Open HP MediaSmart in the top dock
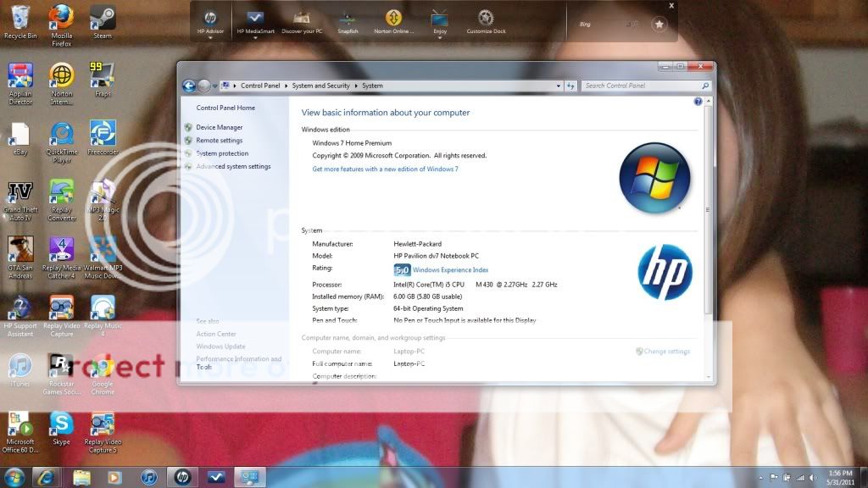Image resolution: width=868 pixels, height=488 pixels. click(x=255, y=23)
